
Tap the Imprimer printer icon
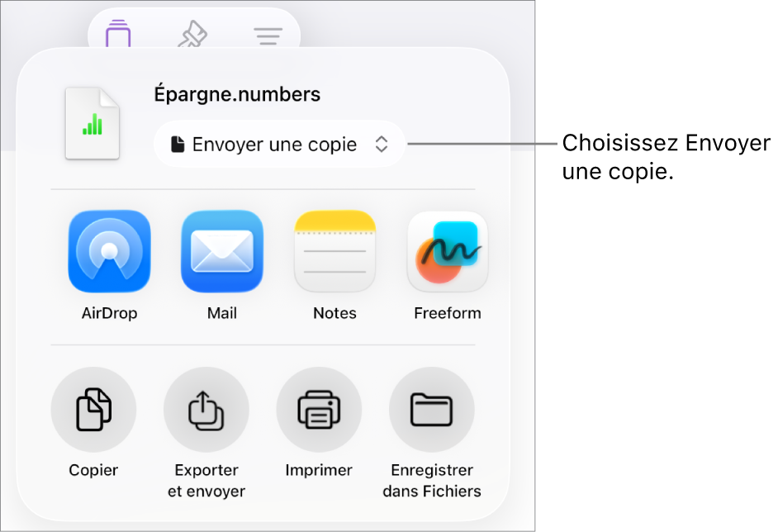click(x=319, y=410)
